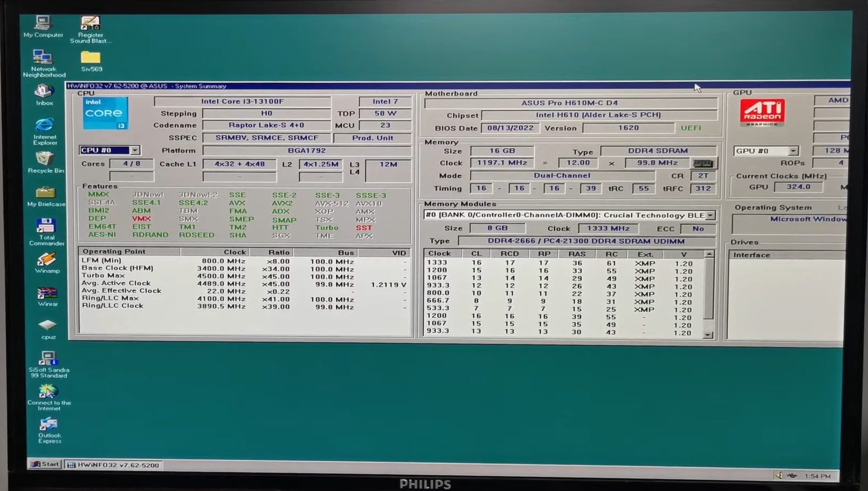Click the Dual-Channel mode field

562,175
